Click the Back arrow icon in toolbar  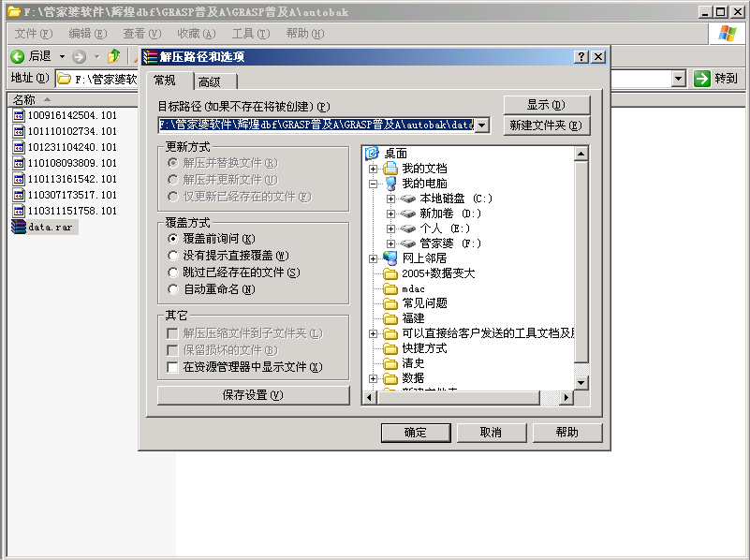17,56
